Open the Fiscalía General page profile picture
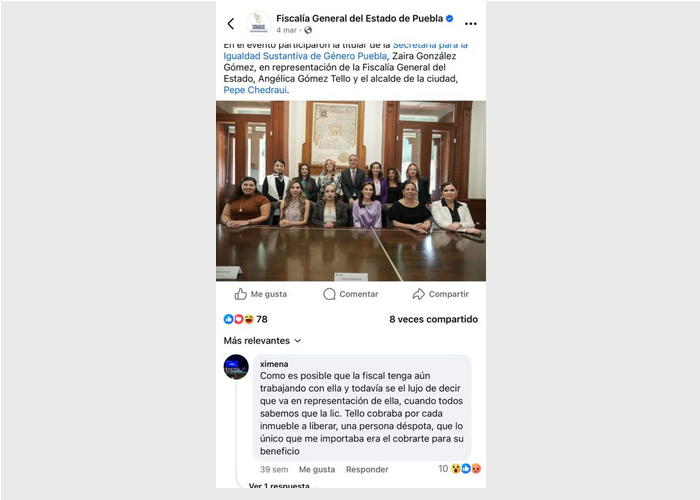700x500 pixels. click(258, 24)
